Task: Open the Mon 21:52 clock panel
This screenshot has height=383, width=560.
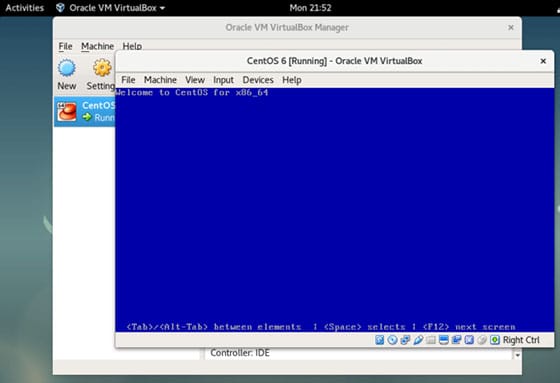Action: [x=310, y=8]
